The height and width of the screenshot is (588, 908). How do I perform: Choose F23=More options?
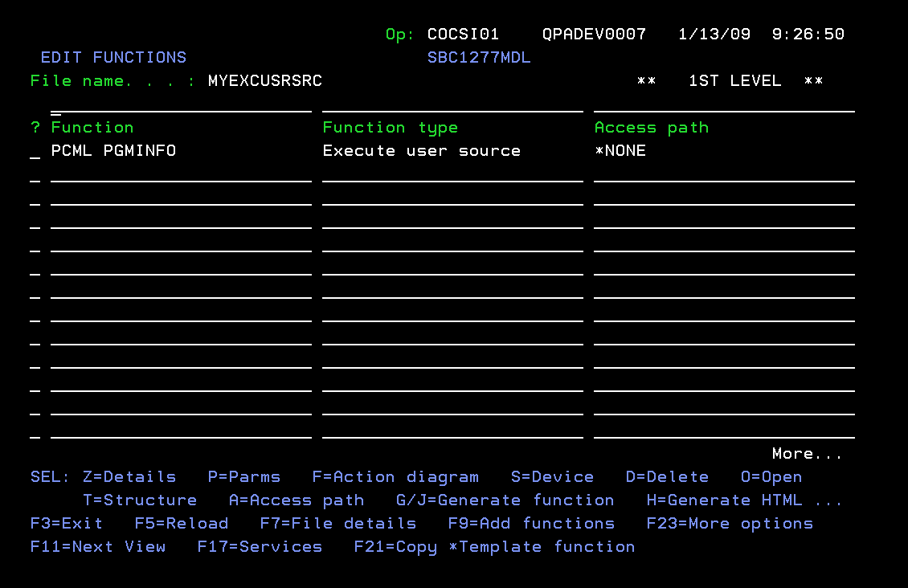(x=729, y=523)
